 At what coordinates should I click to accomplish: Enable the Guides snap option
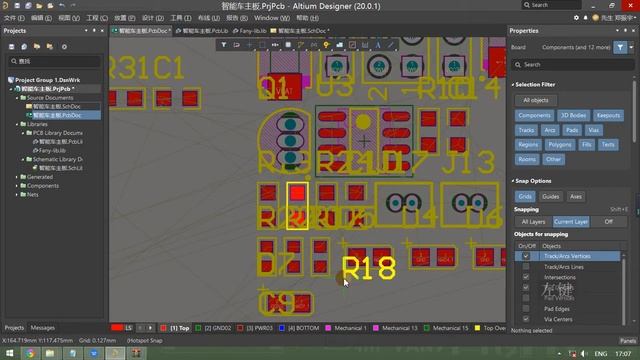coord(550,197)
